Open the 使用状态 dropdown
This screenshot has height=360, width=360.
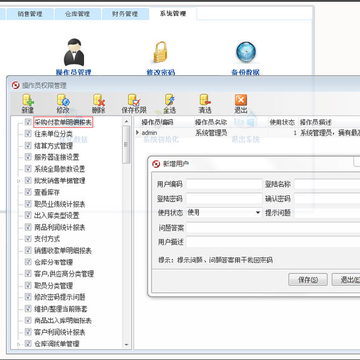[258, 213]
